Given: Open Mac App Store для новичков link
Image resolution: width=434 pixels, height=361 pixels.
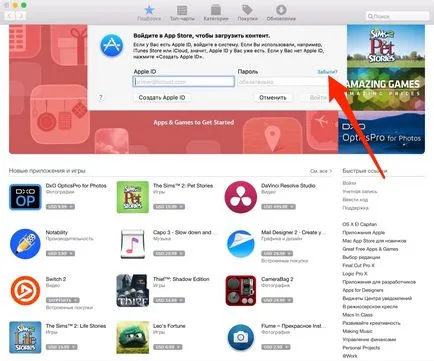Looking at the screenshot, I should coord(374,241).
